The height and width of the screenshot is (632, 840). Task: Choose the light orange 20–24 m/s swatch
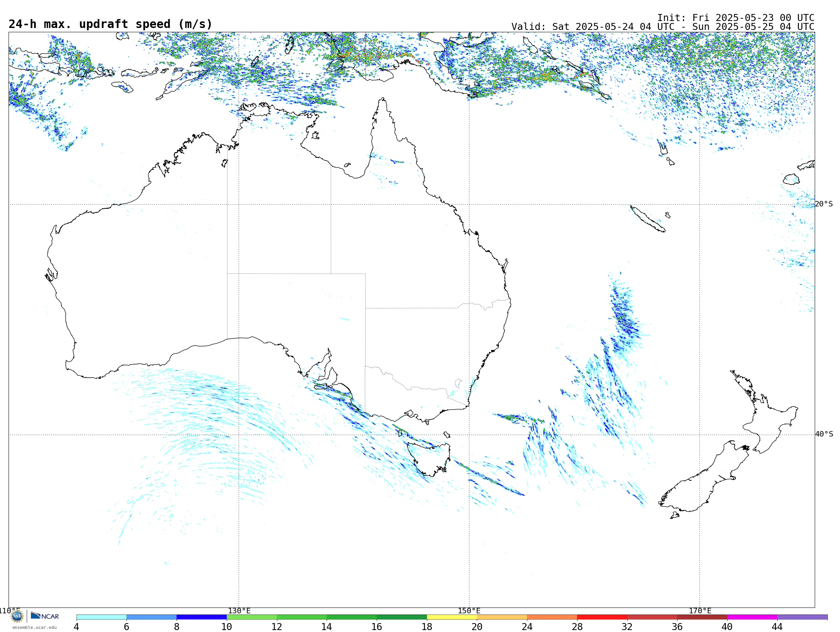click(502, 617)
